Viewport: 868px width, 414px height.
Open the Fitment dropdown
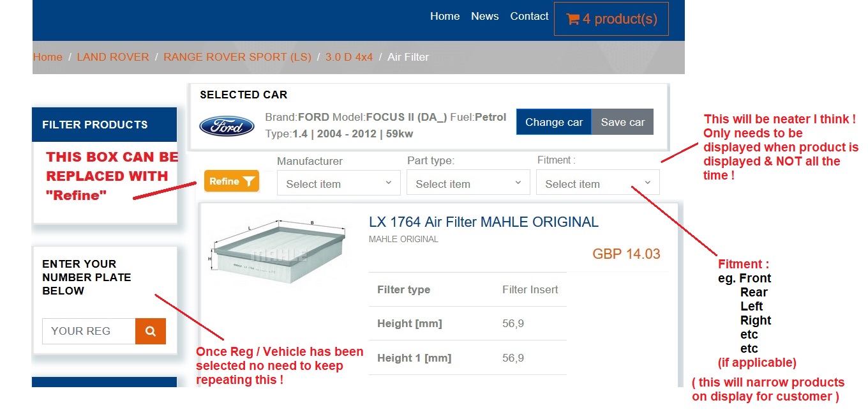[598, 183]
